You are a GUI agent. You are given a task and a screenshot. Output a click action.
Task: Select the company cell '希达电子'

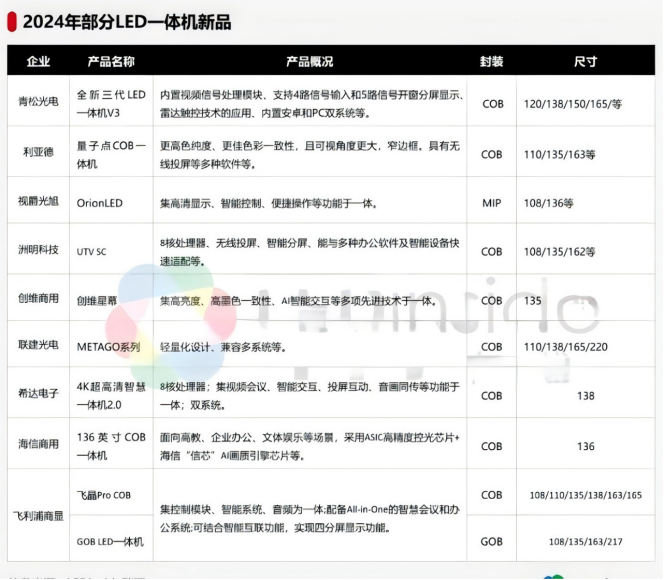(x=38, y=393)
